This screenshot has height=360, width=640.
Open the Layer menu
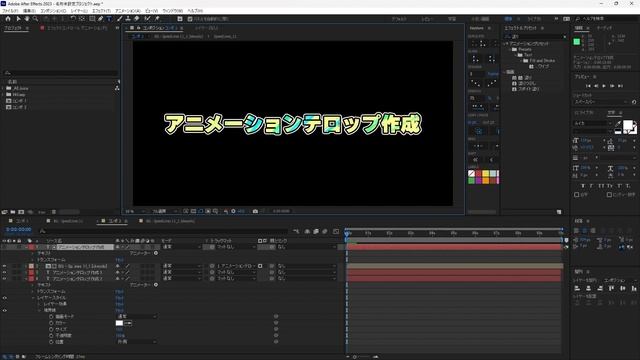pos(79,11)
